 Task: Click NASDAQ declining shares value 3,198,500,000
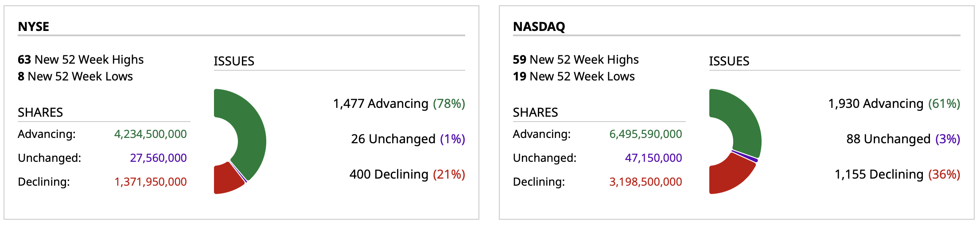pos(646,182)
